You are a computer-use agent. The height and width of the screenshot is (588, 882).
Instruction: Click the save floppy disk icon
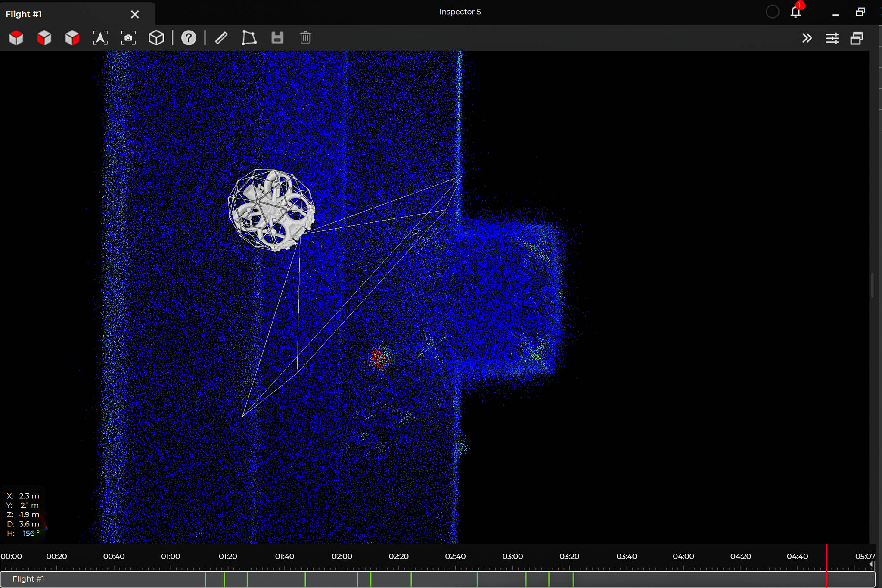pyautogui.click(x=277, y=38)
